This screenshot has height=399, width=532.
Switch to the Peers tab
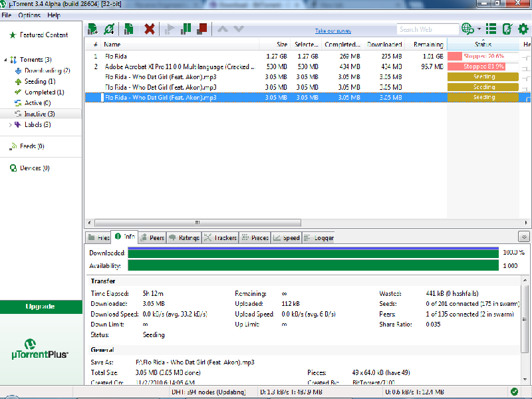[x=152, y=237]
